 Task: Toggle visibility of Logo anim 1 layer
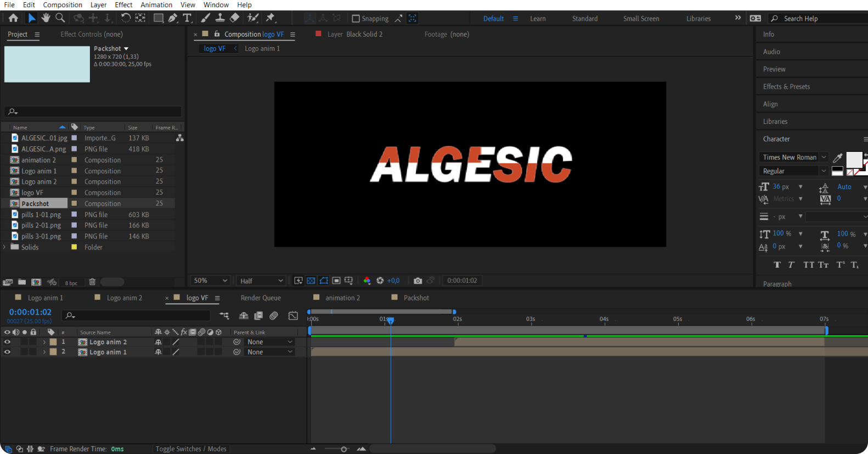pyautogui.click(x=7, y=352)
